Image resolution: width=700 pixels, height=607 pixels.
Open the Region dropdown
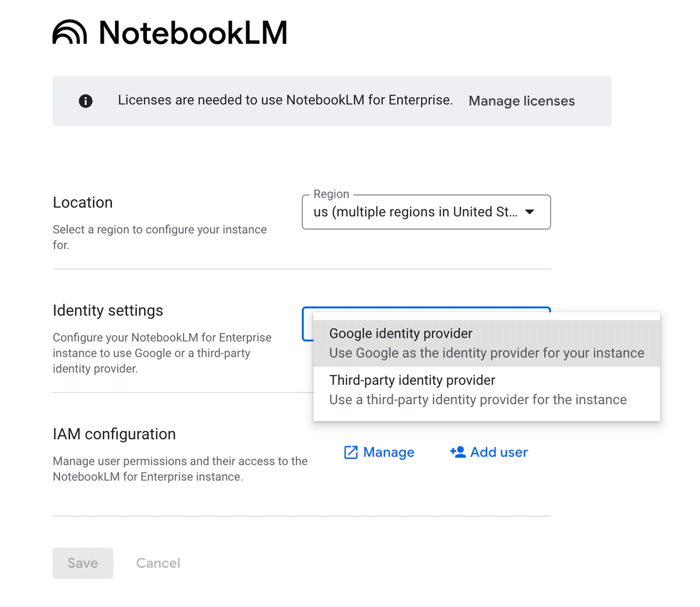[426, 212]
